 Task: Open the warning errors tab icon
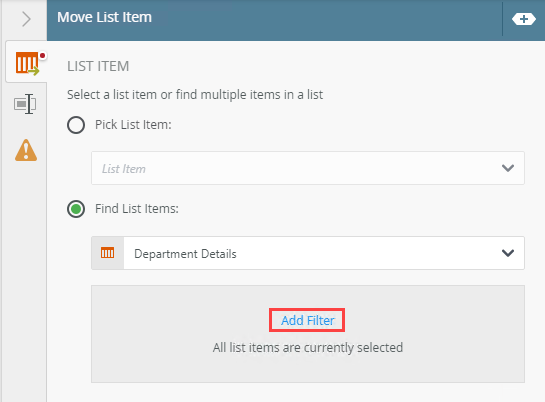click(x=26, y=150)
